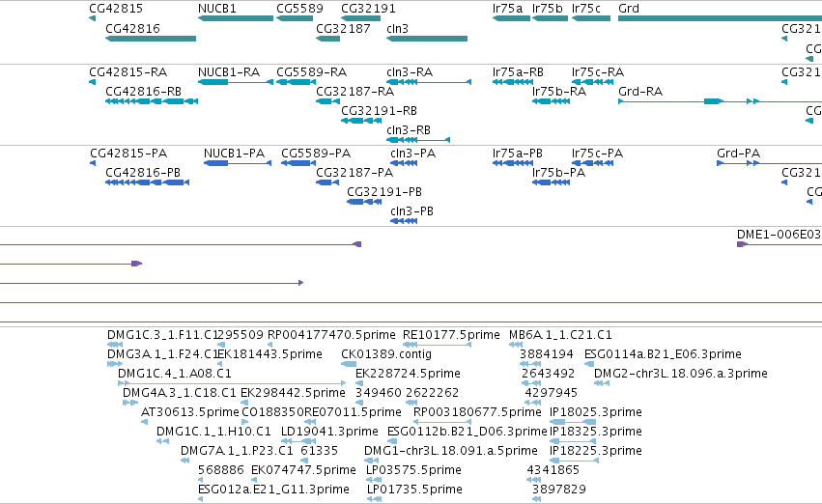Click the EK074747.5prime label

pos(303,470)
